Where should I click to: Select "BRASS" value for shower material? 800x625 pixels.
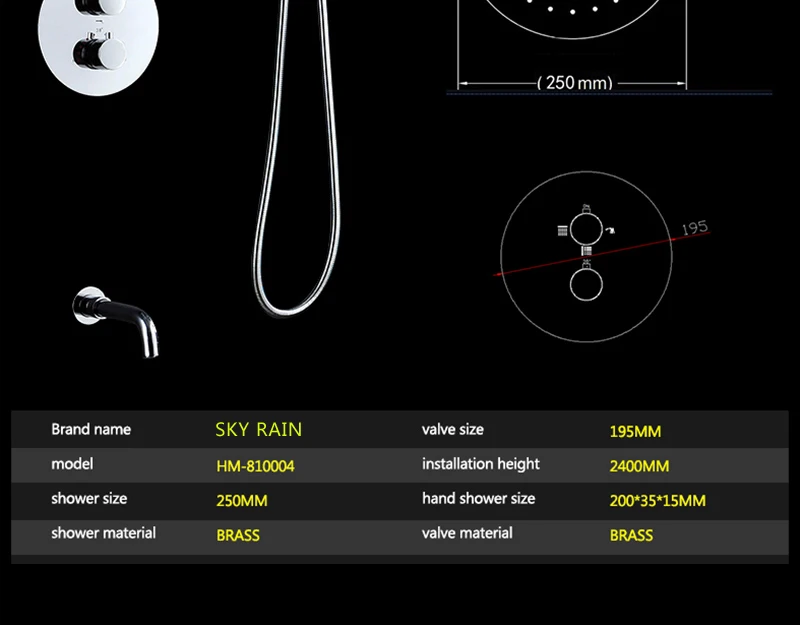click(238, 535)
